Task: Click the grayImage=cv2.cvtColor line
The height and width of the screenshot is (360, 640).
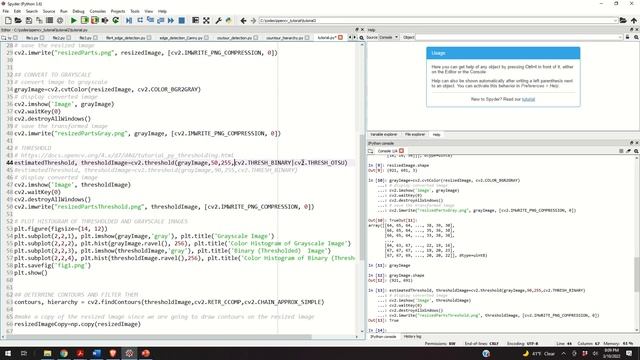Action: pos(107,89)
